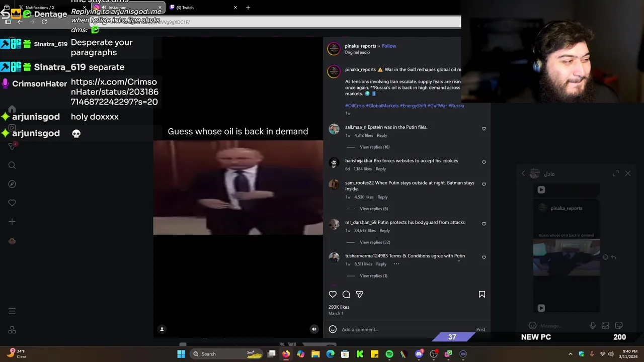Open Discord from the taskbar

pos(419,354)
